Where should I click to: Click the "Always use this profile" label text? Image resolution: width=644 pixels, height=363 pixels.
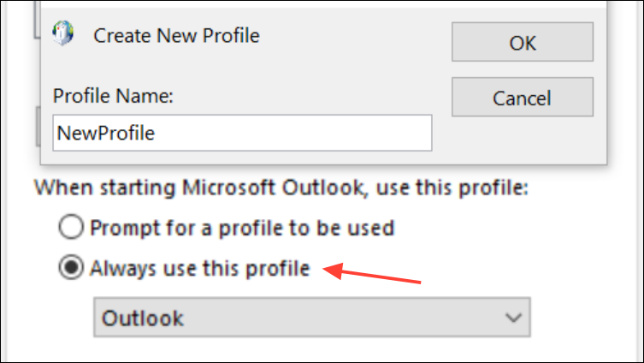[199, 268]
